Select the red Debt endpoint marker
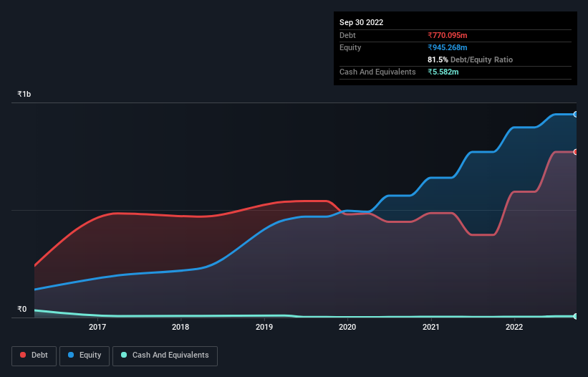The image size is (588, 377). pos(576,152)
